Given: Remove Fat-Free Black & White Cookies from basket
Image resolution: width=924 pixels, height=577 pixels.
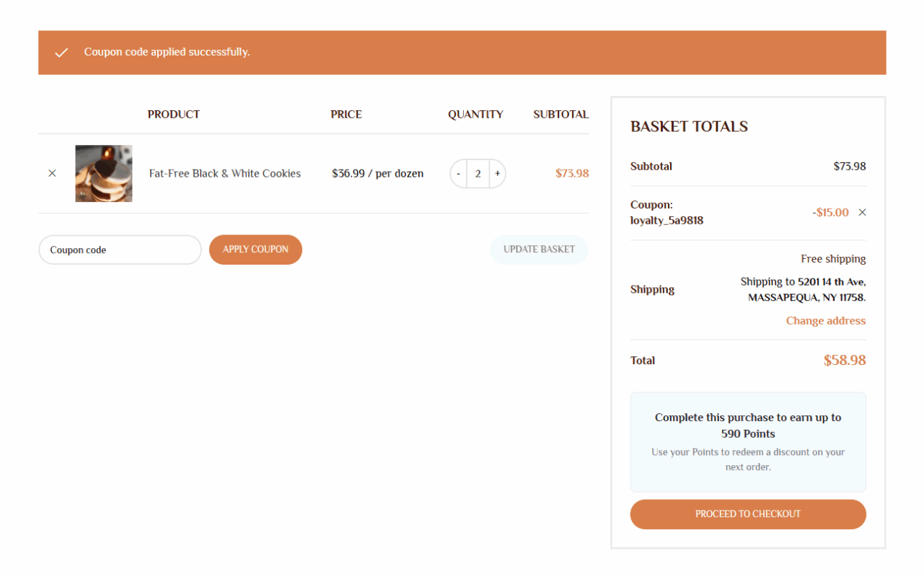Looking at the screenshot, I should pyautogui.click(x=52, y=174).
